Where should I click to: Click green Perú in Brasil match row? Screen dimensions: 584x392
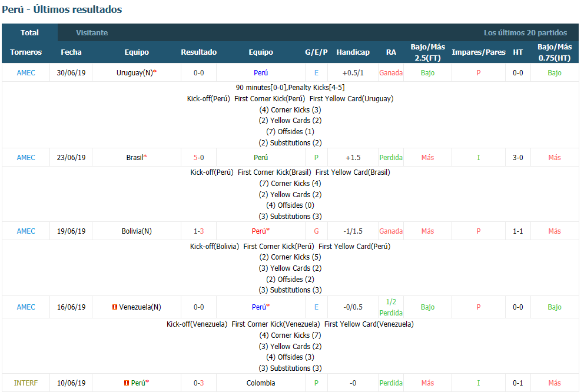[261, 158]
